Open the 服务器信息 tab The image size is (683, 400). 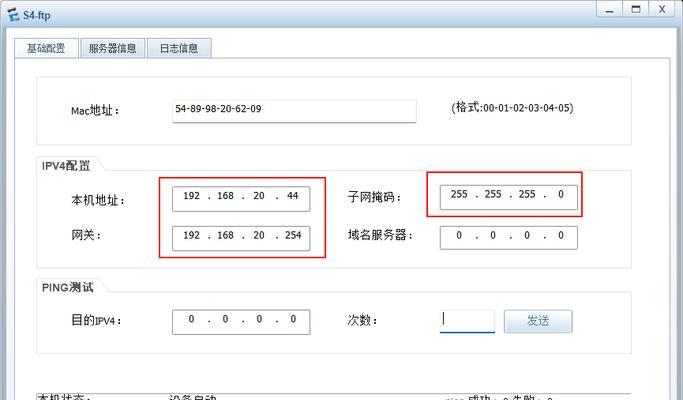coord(112,48)
